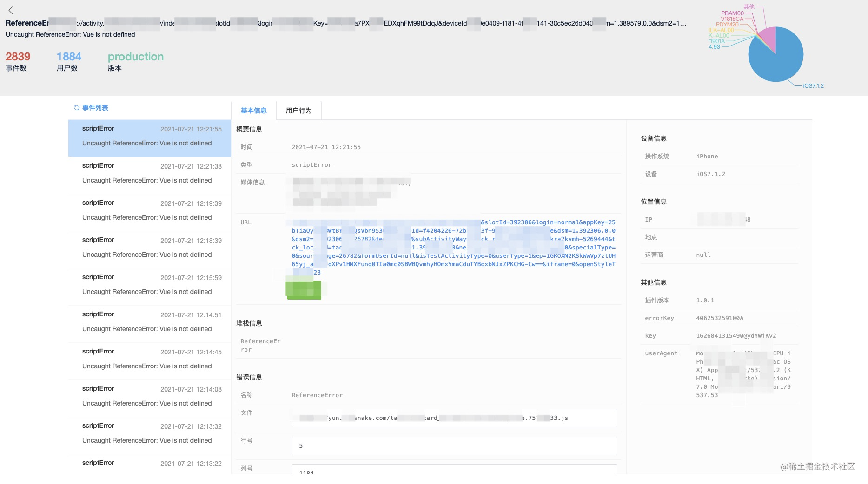Click the 2839 event count
Screen dimensions: 868x484
pyautogui.click(x=18, y=57)
